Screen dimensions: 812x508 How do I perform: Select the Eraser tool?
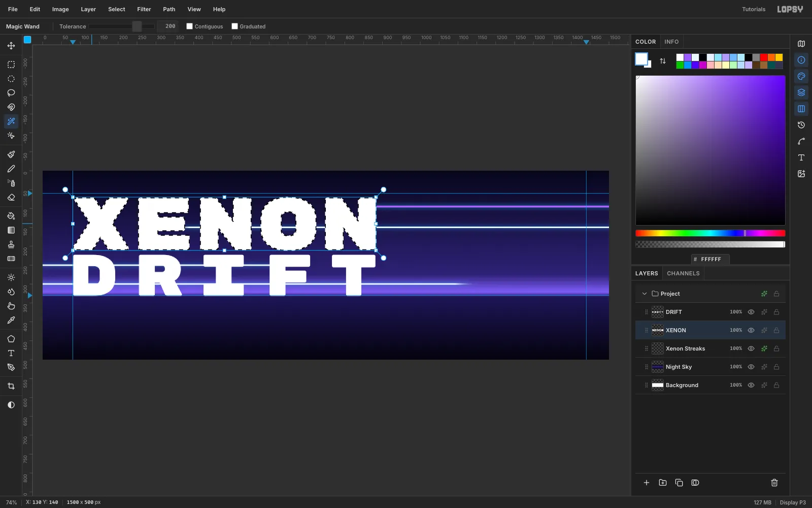(11, 197)
